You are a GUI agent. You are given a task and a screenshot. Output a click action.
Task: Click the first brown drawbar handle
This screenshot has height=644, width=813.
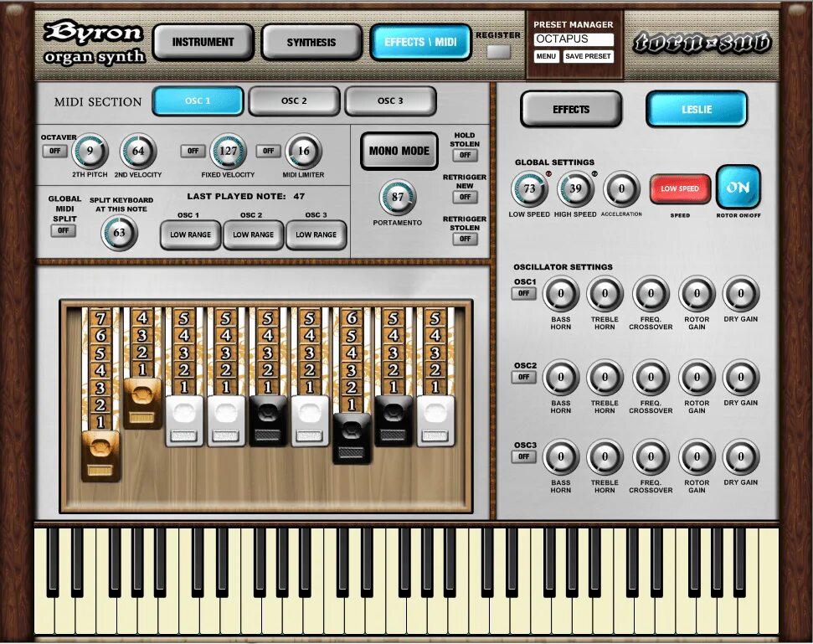click(x=100, y=456)
